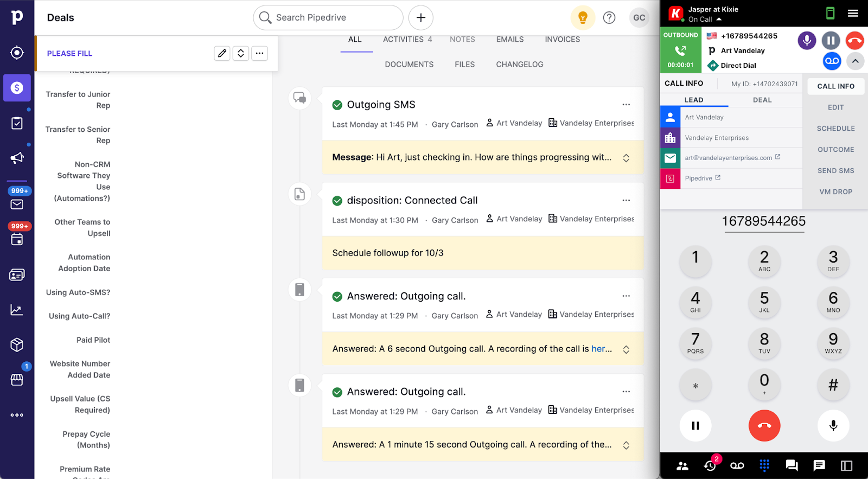Switch to EMAILS tab
The height and width of the screenshot is (479, 868).
510,40
